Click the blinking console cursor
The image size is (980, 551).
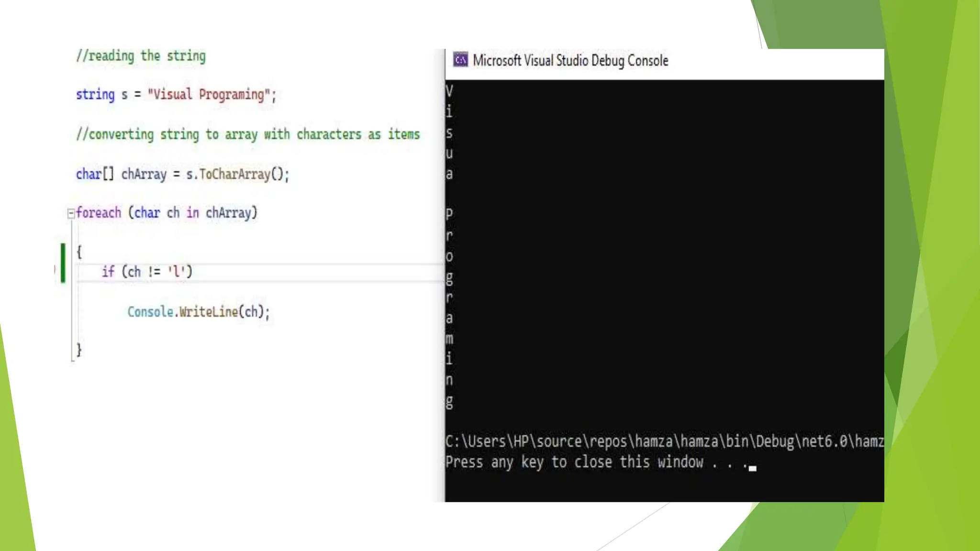tap(752, 468)
